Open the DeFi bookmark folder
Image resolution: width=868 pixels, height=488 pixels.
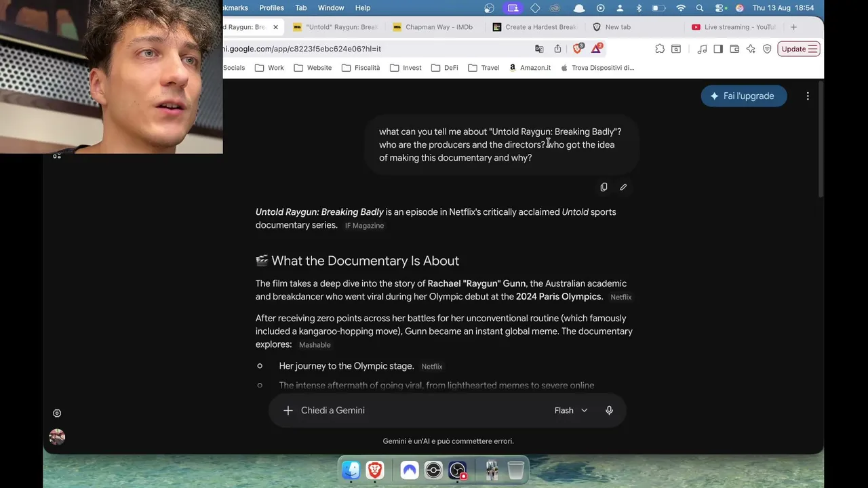coord(444,68)
